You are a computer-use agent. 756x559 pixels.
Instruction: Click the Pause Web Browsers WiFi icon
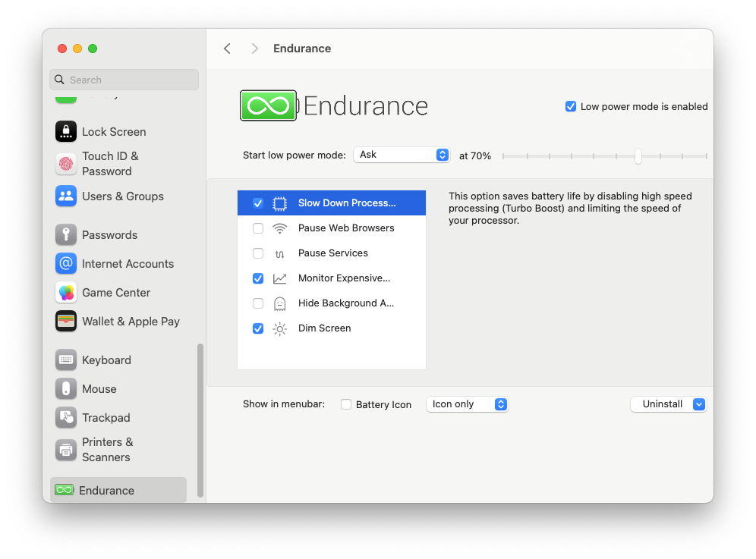click(280, 228)
